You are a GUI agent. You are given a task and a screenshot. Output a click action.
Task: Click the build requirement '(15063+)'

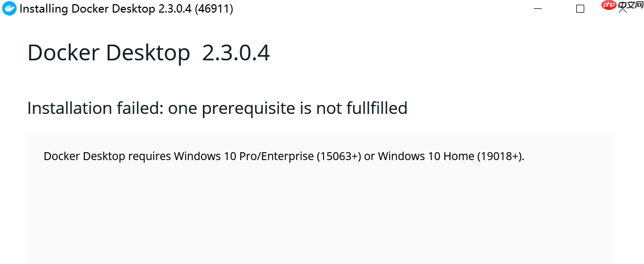click(339, 156)
